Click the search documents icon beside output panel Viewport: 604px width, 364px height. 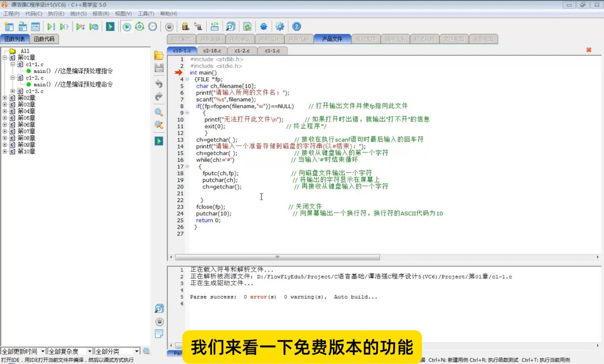click(159, 308)
